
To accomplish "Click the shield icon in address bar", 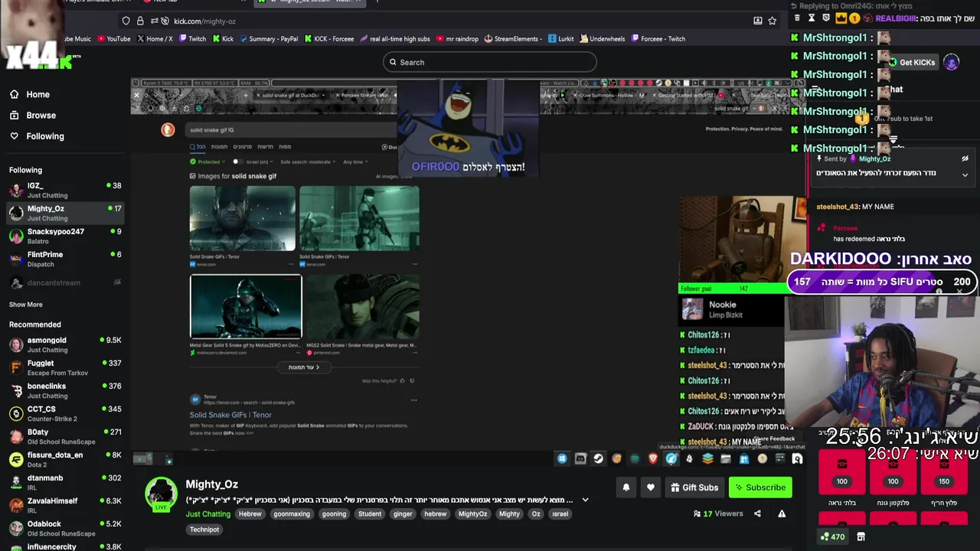I will click(126, 21).
